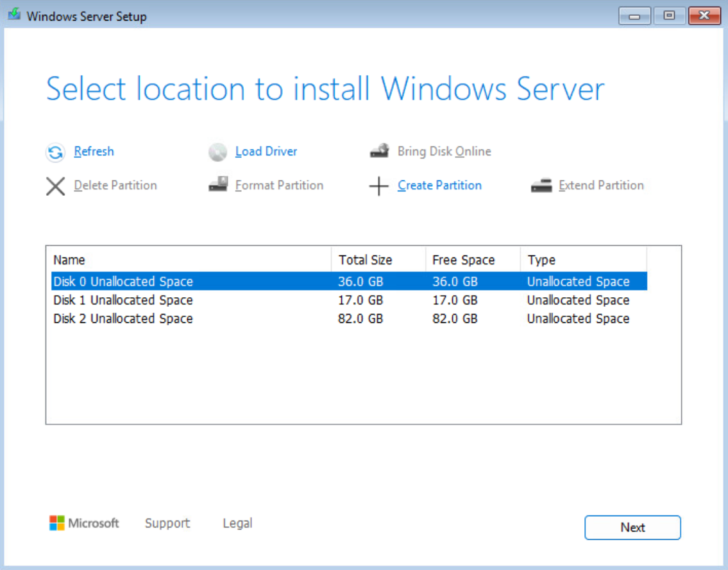Click the Microsoft four-color logo
This screenshot has width=728, height=570.
(56, 523)
